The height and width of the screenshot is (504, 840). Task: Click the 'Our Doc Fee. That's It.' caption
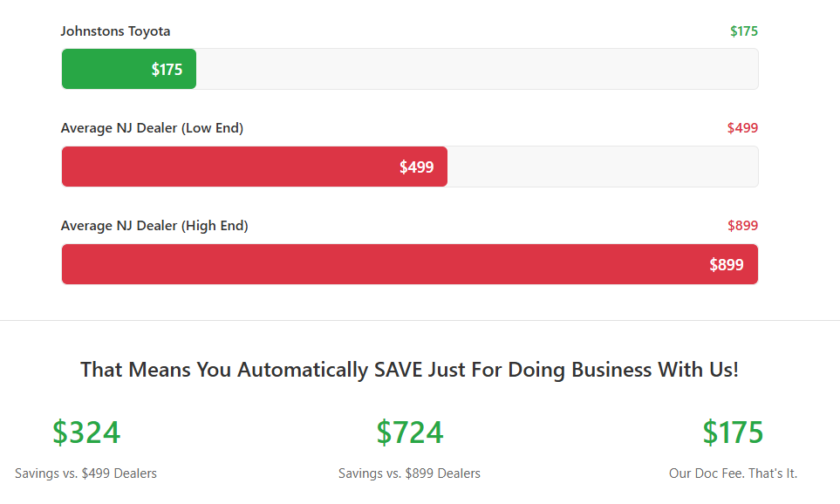coord(733,473)
